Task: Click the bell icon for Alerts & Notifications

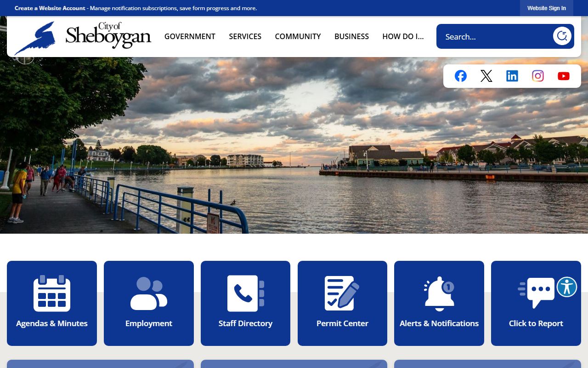Action: 439,294
